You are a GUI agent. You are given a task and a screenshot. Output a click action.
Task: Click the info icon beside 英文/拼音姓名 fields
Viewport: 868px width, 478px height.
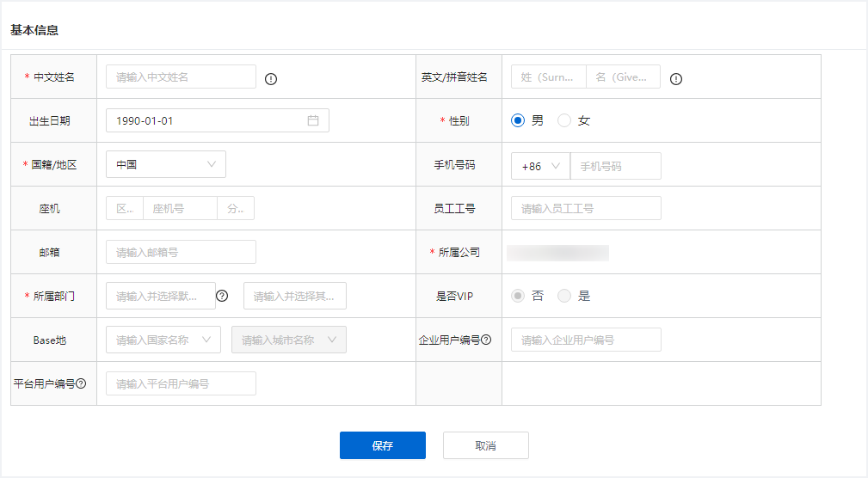pos(676,79)
